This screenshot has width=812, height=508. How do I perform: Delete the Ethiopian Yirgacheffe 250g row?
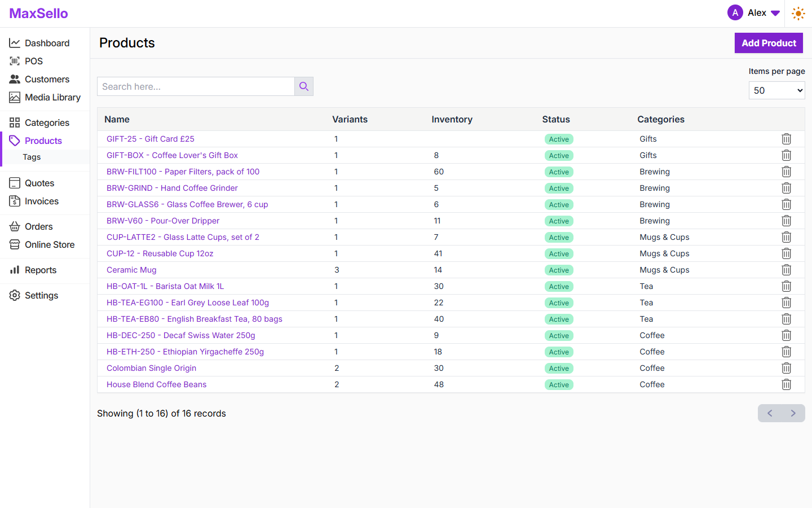[x=786, y=352]
